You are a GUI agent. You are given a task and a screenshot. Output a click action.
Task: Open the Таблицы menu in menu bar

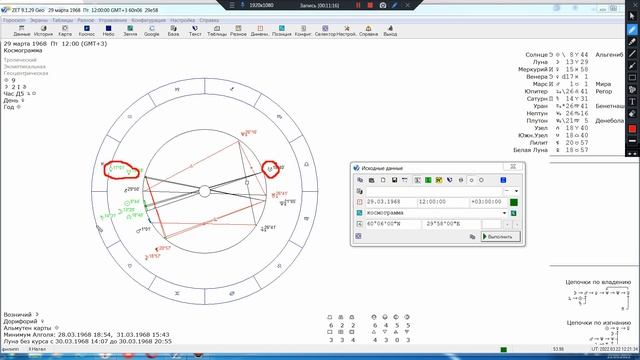tap(62, 20)
